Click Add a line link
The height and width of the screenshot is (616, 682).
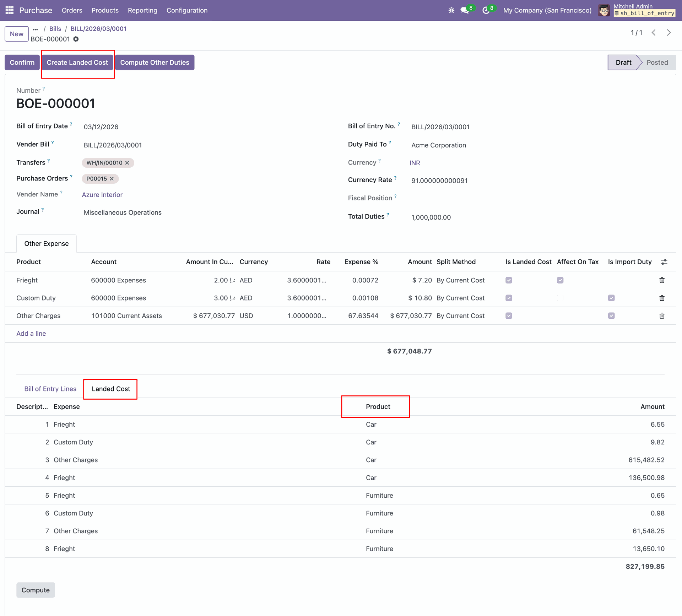coord(31,333)
